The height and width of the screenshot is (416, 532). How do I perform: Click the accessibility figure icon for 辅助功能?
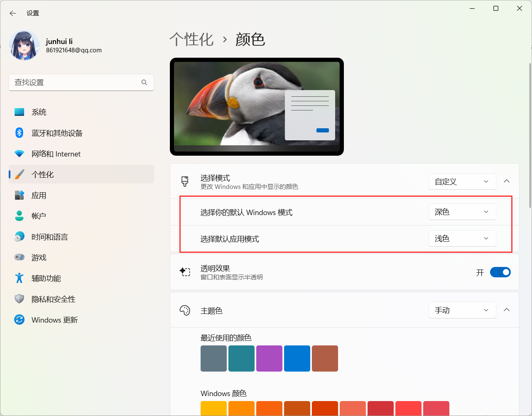20,278
